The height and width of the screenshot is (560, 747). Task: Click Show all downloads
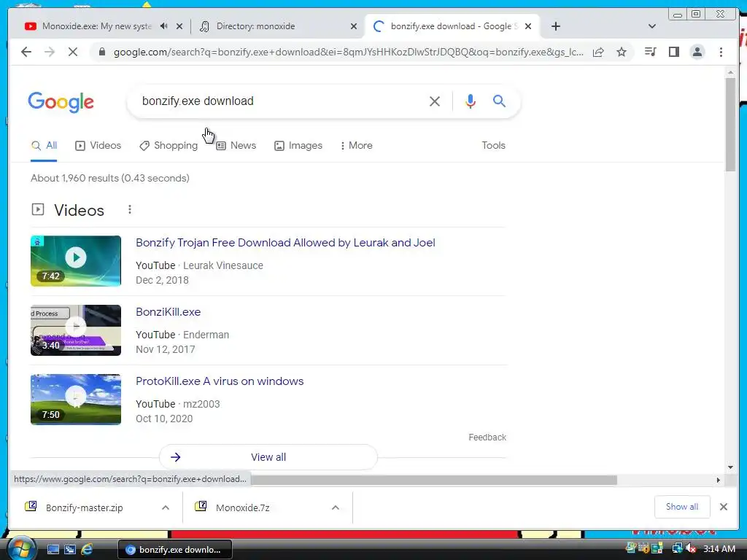682,507
